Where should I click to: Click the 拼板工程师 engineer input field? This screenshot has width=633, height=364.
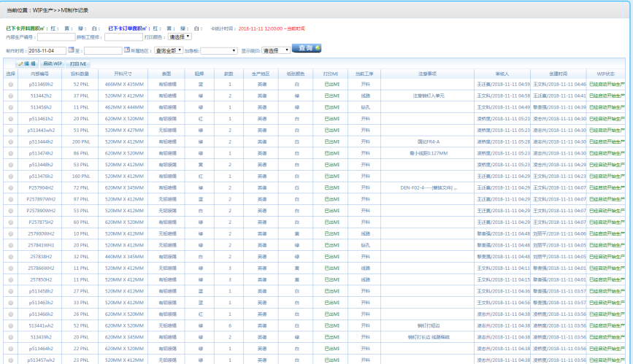coord(123,36)
